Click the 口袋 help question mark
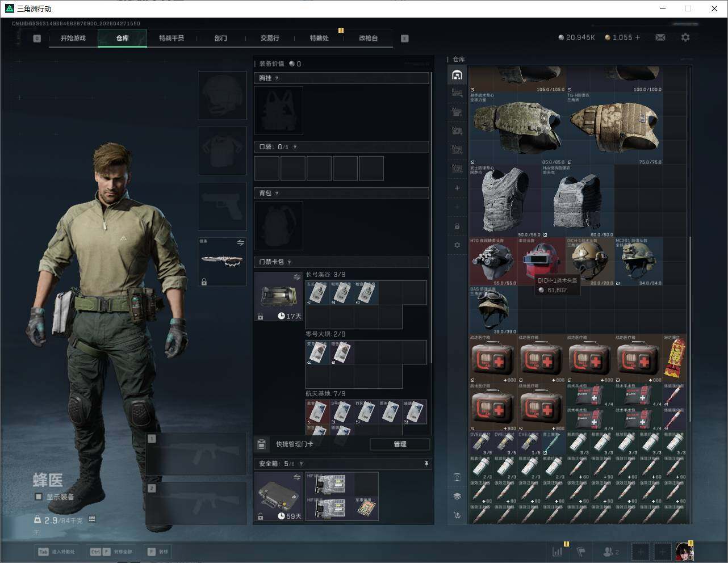 pyautogui.click(x=295, y=147)
